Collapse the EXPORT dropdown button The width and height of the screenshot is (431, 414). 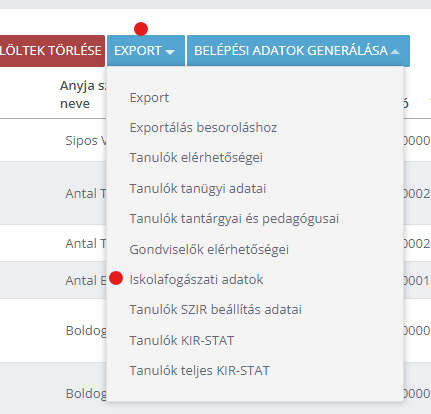coord(146,51)
